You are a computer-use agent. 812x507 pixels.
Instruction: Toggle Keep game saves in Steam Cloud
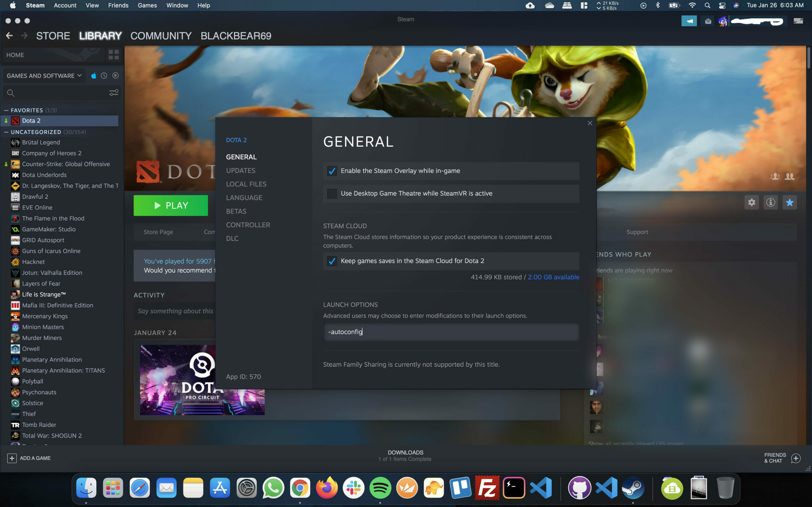(x=331, y=260)
